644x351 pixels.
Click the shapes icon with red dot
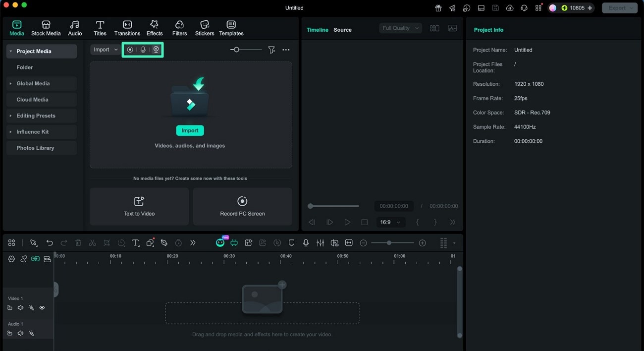(x=150, y=243)
